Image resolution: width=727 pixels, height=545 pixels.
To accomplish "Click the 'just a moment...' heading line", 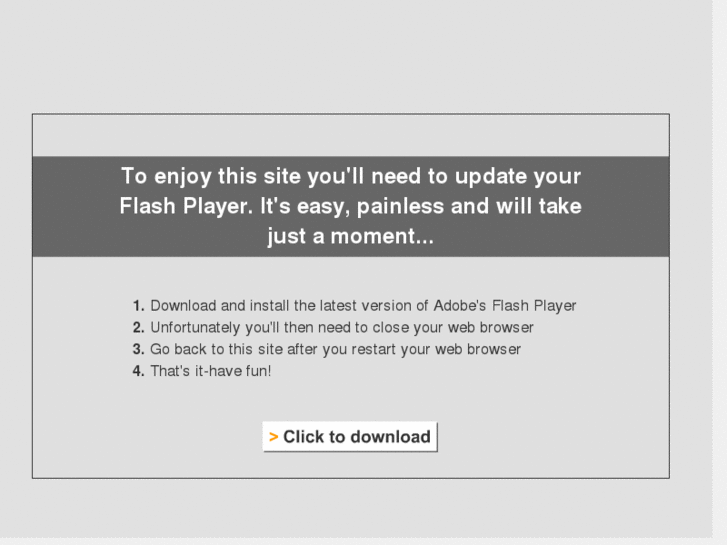I will click(351, 236).
